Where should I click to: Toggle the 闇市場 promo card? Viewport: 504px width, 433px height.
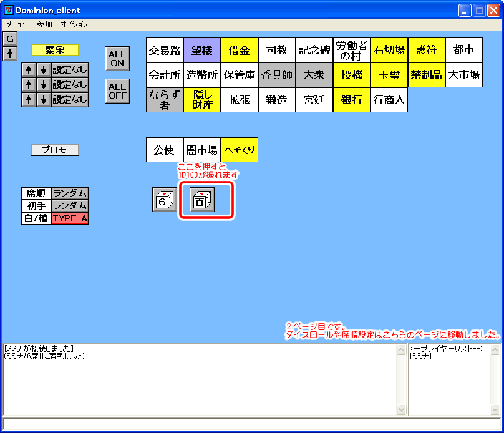click(x=202, y=150)
